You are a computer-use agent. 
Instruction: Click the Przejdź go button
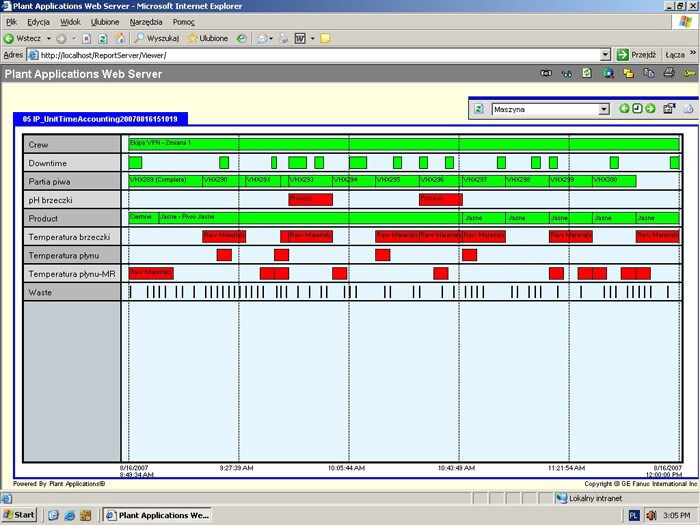pyautogui.click(x=637, y=55)
